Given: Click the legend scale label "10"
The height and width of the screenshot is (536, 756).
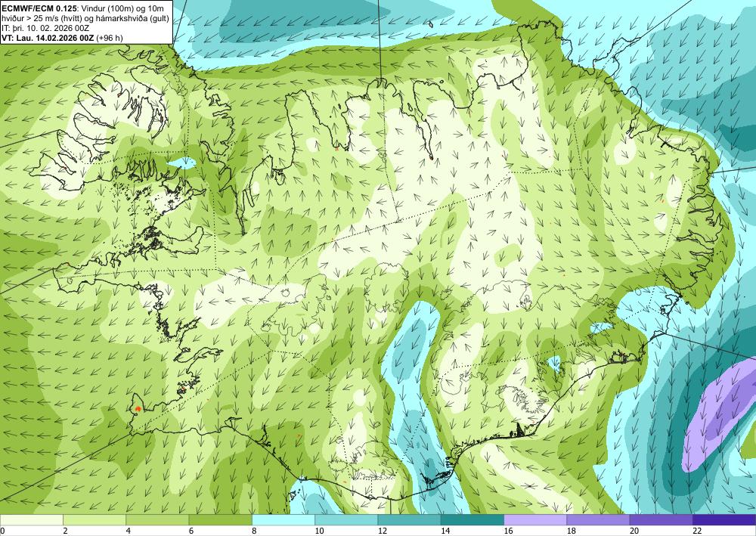Looking at the screenshot, I should 319,531.
